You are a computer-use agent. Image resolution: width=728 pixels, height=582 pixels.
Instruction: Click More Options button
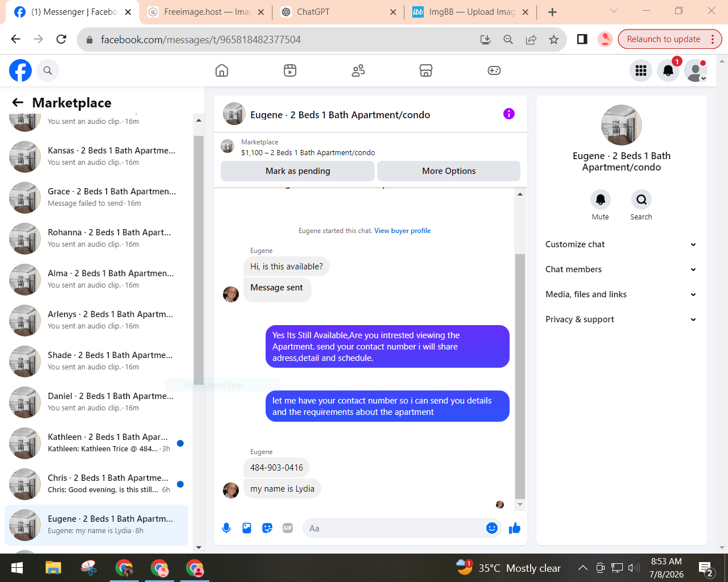pyautogui.click(x=449, y=171)
